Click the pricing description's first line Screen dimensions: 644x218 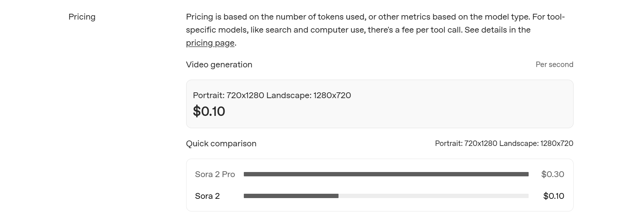click(375, 17)
